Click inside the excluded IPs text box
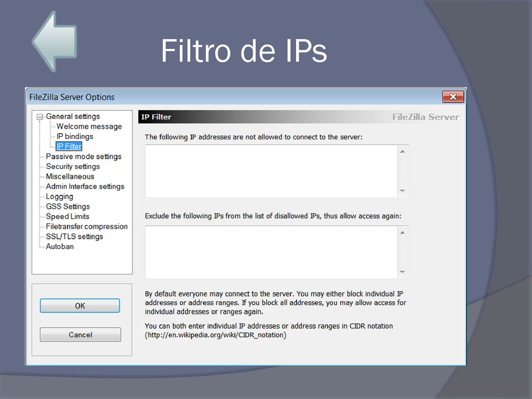The width and height of the screenshot is (532, 399). point(271,252)
